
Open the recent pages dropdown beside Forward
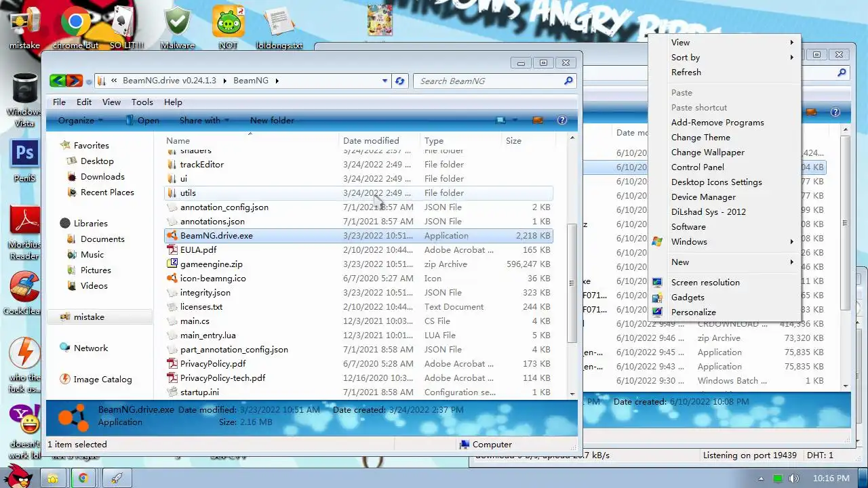click(88, 82)
